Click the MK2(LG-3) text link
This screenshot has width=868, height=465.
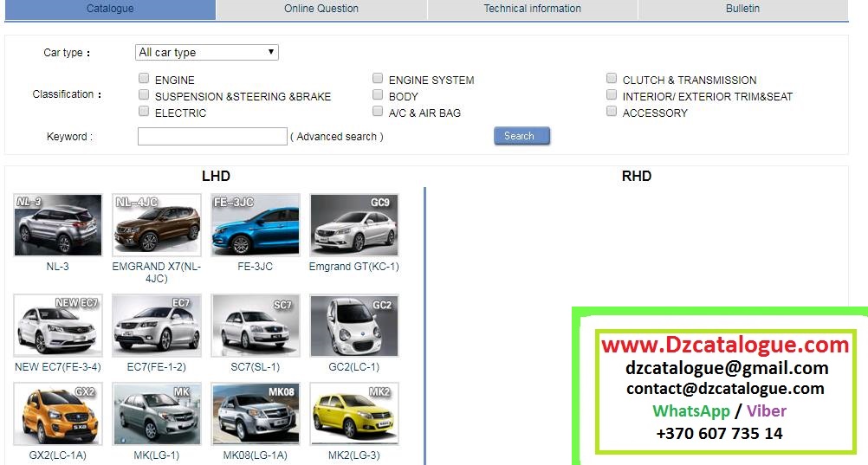click(354, 455)
